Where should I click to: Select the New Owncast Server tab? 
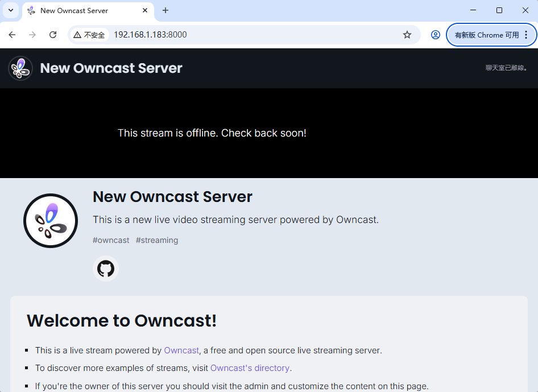click(88, 11)
